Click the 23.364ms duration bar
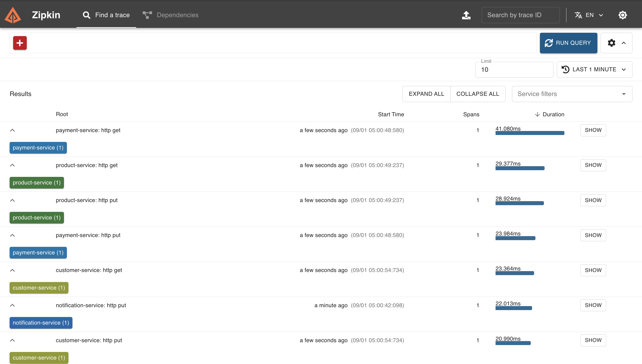Viewport: 642px width, 364px height. [515, 273]
